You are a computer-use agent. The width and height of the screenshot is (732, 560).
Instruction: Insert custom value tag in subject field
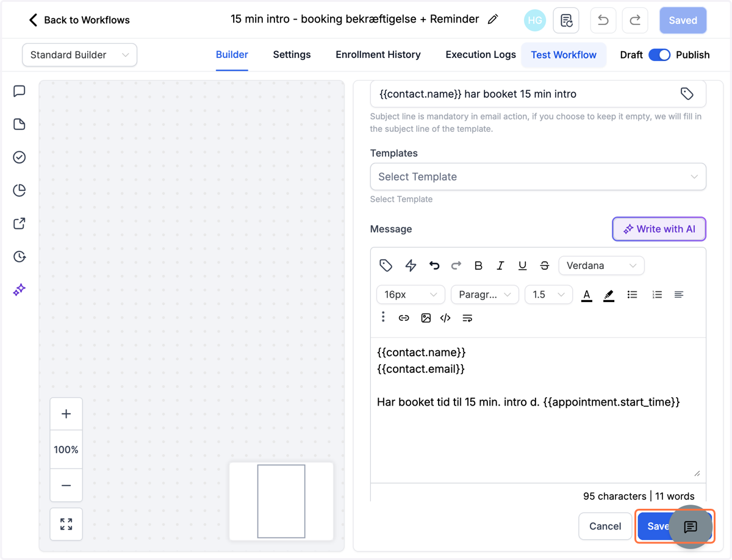point(687,94)
